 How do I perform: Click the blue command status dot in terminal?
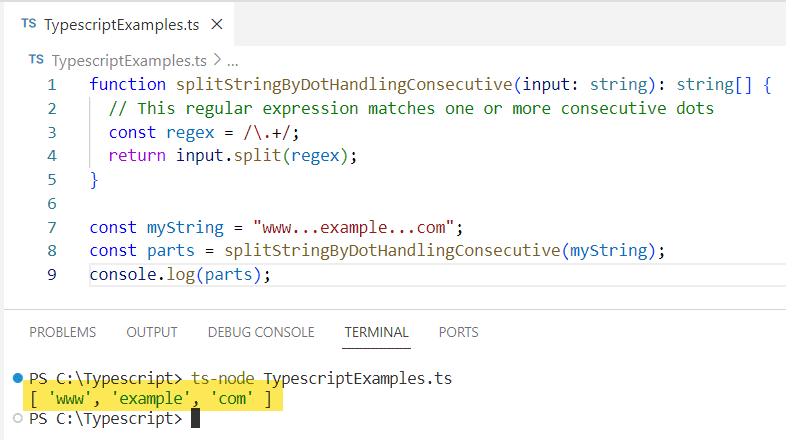tap(18, 378)
